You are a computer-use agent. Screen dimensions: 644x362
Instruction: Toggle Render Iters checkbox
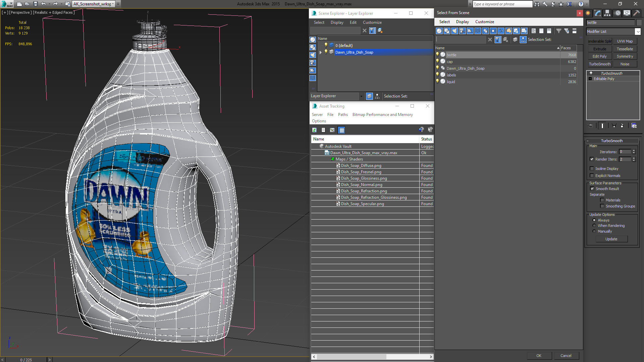click(592, 159)
